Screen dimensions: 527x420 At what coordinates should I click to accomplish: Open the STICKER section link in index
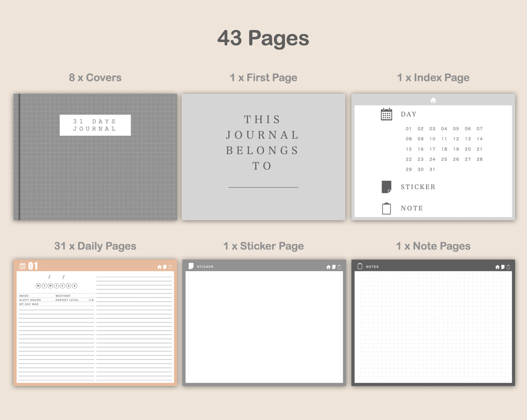point(418,187)
